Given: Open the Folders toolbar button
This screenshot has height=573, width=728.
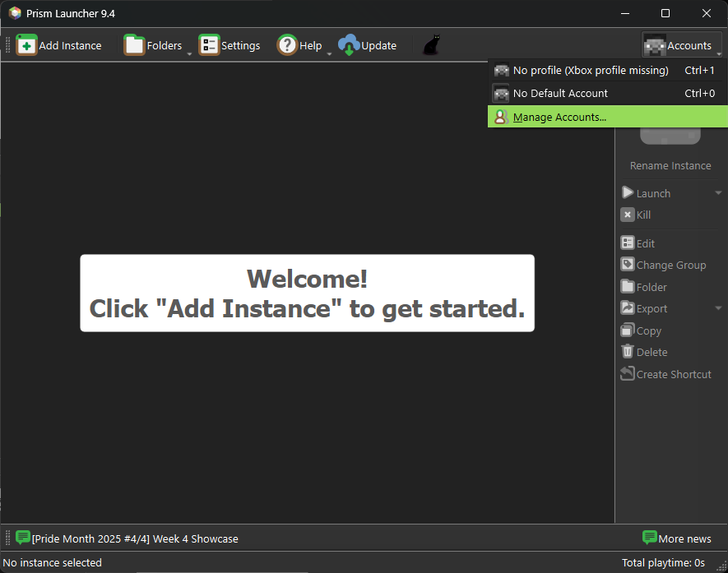Looking at the screenshot, I should pyautogui.click(x=153, y=45).
